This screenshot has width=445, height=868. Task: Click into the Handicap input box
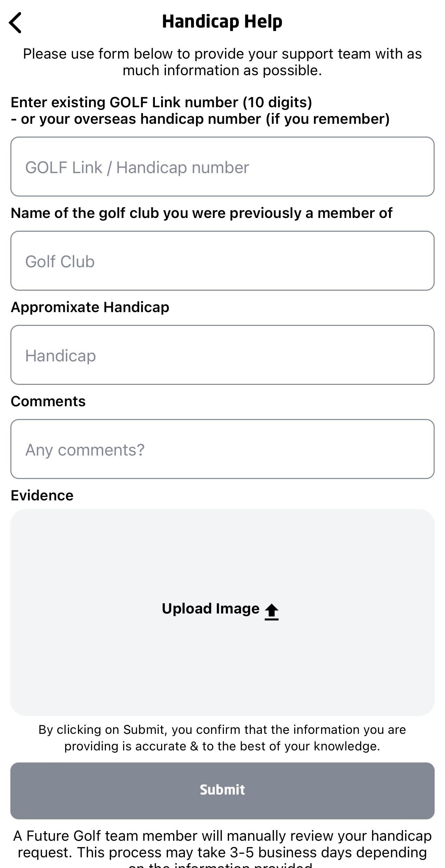click(x=222, y=355)
